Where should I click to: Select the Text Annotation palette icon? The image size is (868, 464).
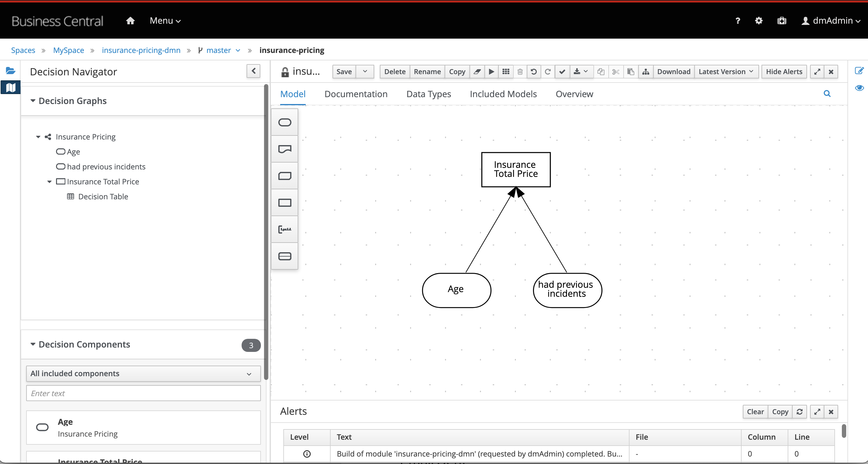click(285, 230)
